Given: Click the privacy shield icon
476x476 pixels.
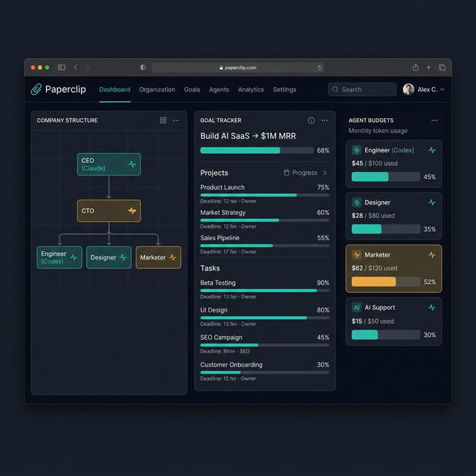Looking at the screenshot, I should [143, 68].
